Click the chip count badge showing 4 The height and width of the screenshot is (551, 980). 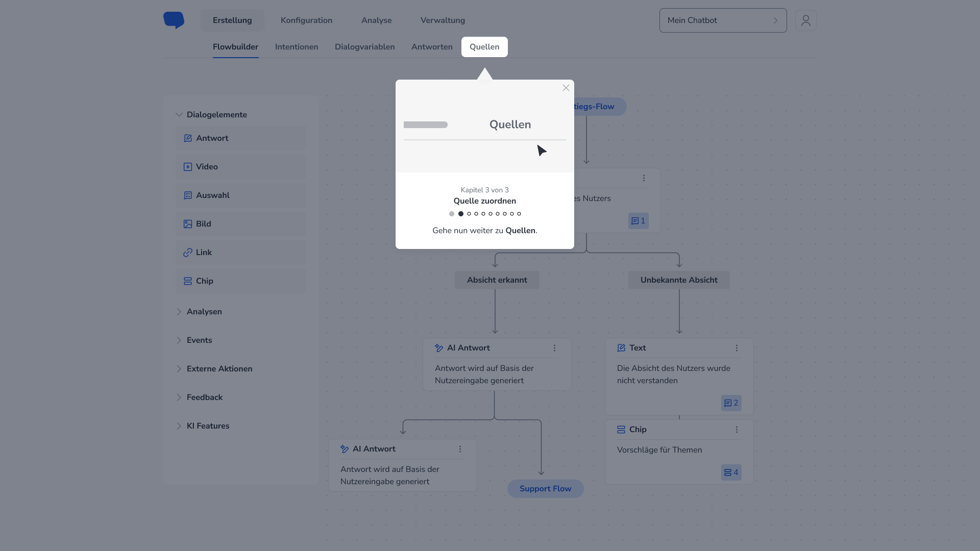tap(731, 472)
